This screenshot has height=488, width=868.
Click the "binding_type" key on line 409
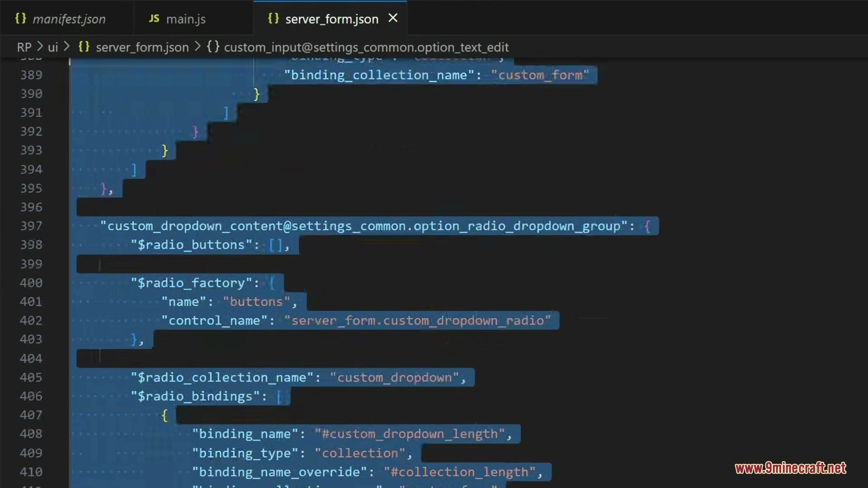(245, 453)
